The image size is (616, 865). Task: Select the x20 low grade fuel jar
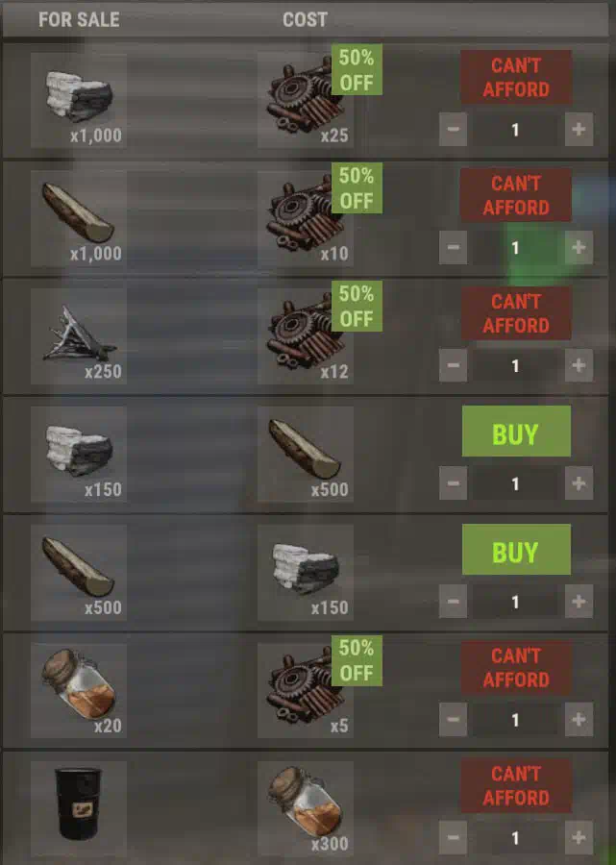pos(78,691)
